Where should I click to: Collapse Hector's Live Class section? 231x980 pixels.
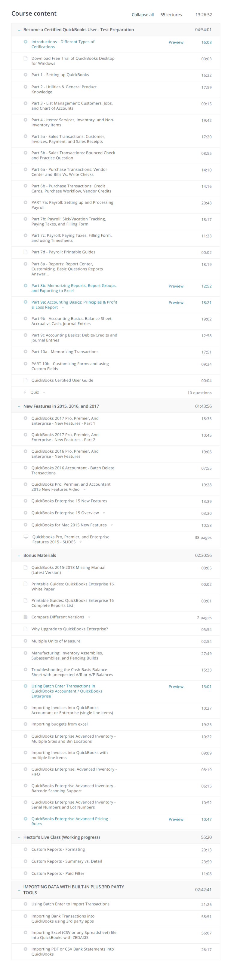click(x=19, y=837)
